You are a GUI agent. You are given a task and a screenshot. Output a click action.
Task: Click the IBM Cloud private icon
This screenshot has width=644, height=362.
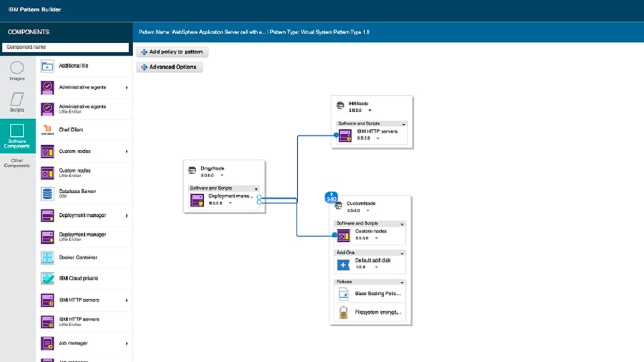click(47, 278)
